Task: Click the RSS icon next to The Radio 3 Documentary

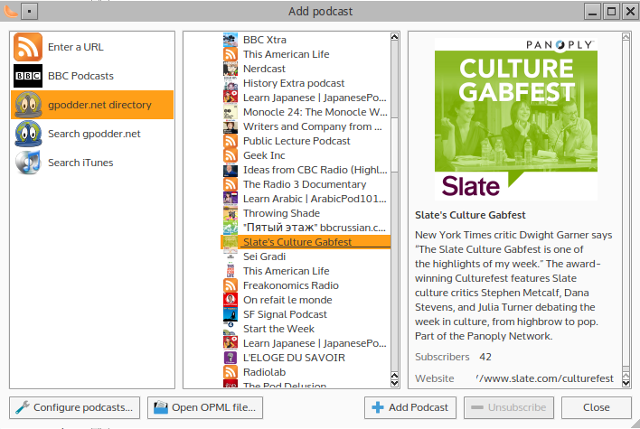Action: [230, 184]
